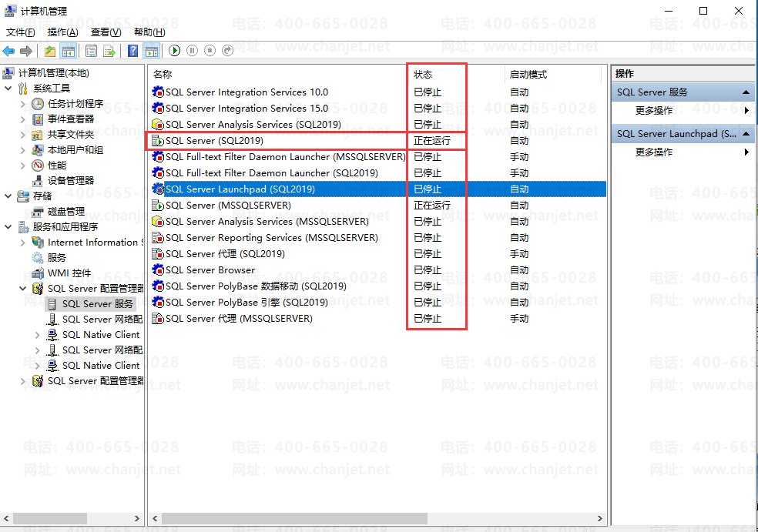Click the SQL Server Browser service icon

[x=158, y=270]
